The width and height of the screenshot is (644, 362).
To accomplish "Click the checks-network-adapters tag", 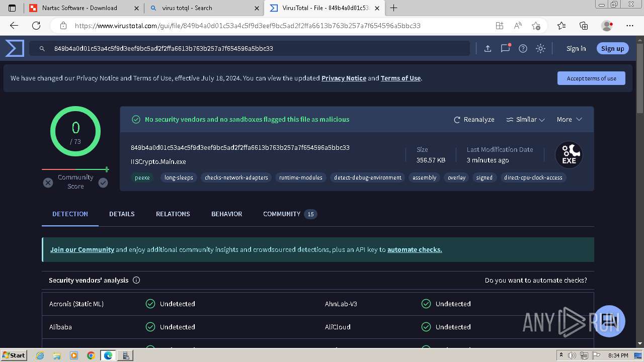I will point(236,177).
